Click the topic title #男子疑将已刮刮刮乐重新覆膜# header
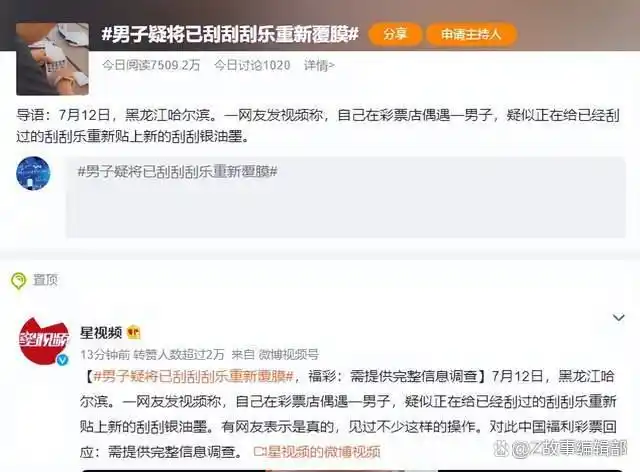The image size is (640, 472). click(230, 34)
